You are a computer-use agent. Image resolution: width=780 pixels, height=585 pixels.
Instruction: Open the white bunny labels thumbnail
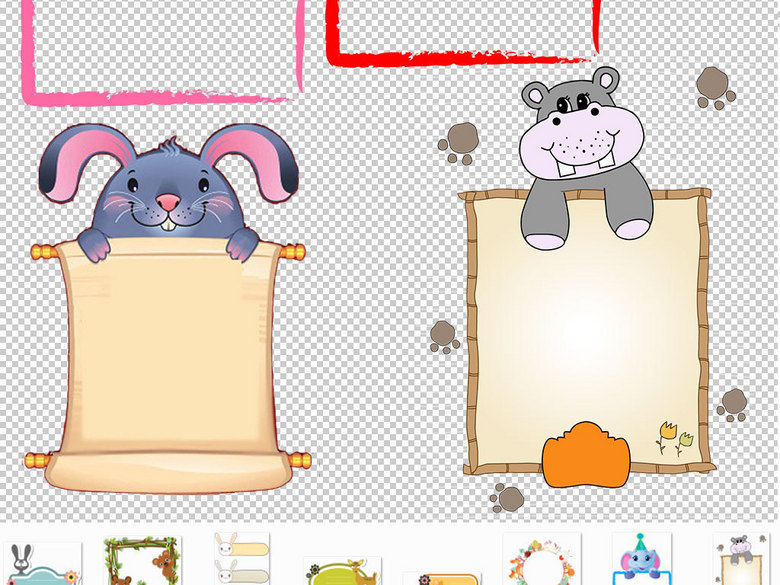(x=241, y=557)
